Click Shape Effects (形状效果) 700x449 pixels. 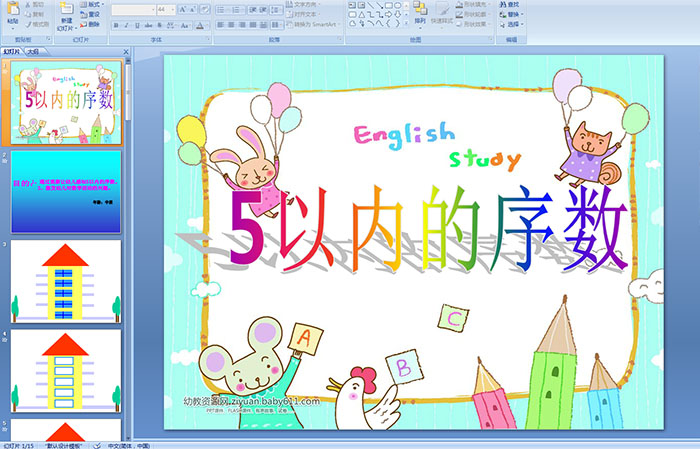472,24
